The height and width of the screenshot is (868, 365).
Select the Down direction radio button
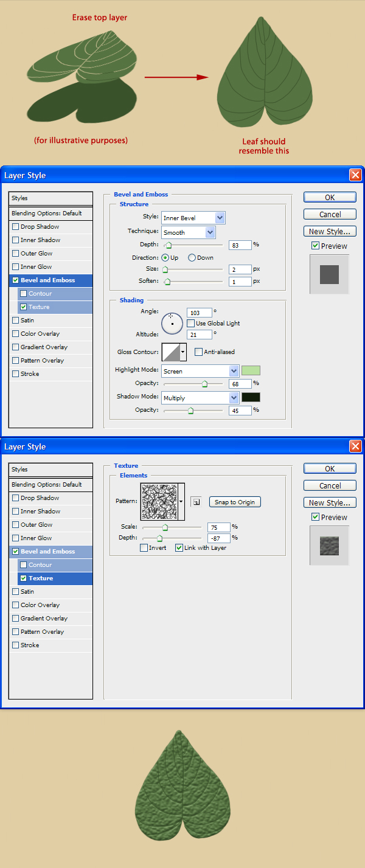192,257
